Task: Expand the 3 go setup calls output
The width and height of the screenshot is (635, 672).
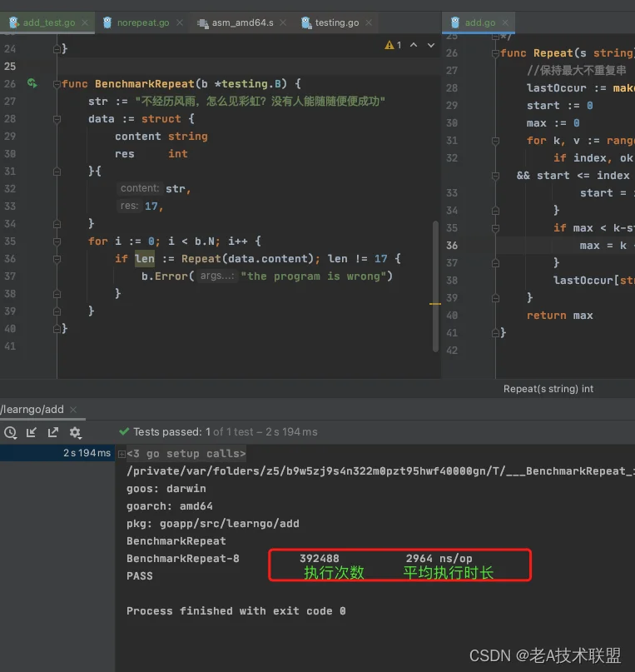Action: tap(122, 454)
